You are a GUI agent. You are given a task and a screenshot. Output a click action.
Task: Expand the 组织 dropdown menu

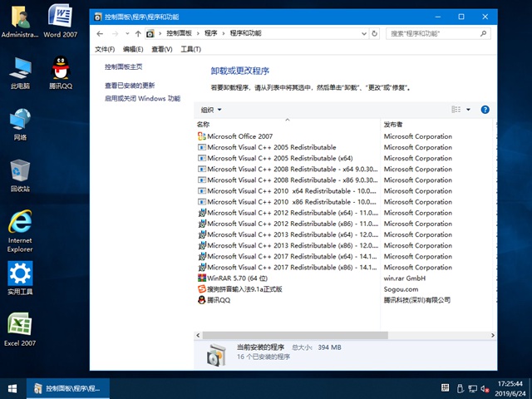click(x=211, y=110)
